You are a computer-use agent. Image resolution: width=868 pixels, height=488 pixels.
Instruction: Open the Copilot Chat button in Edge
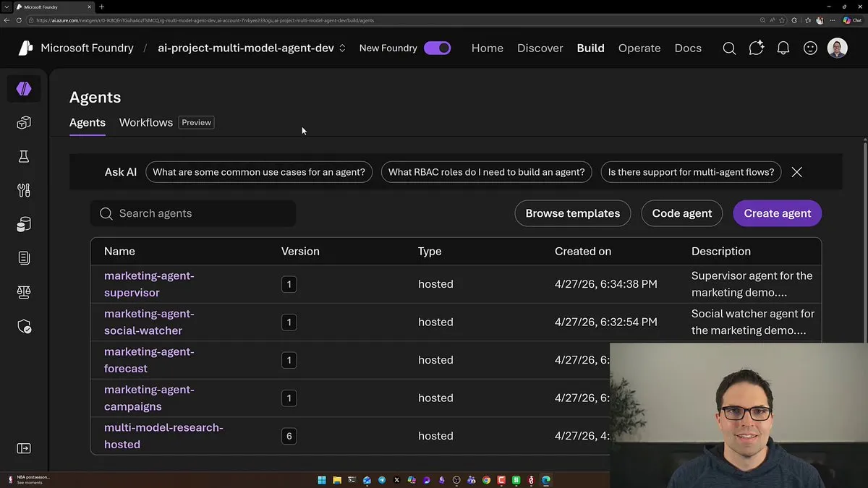pyautogui.click(x=851, y=20)
